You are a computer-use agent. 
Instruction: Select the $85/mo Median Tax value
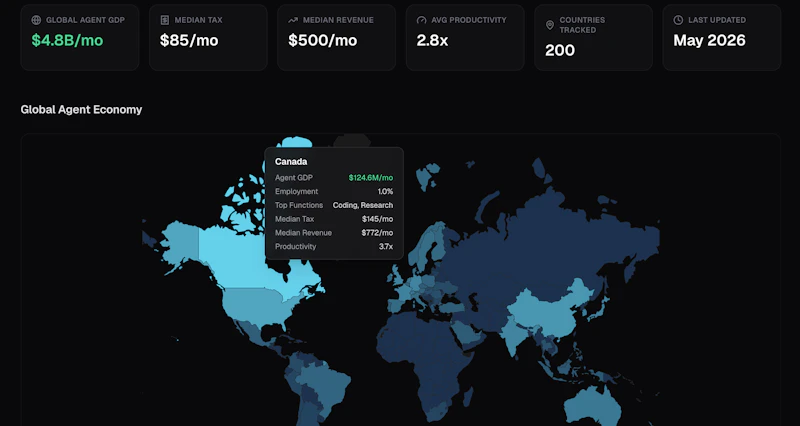pos(189,40)
